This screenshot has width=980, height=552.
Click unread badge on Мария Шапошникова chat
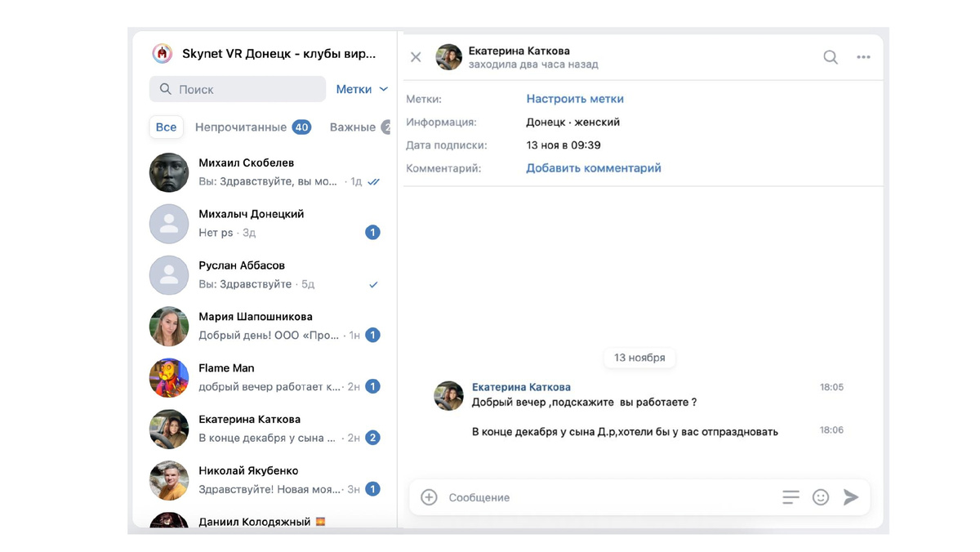point(372,335)
